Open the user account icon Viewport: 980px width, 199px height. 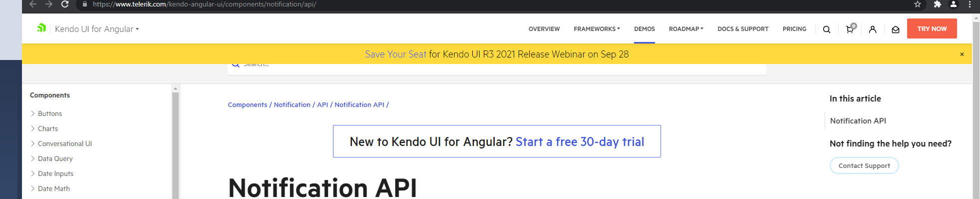[873, 29]
